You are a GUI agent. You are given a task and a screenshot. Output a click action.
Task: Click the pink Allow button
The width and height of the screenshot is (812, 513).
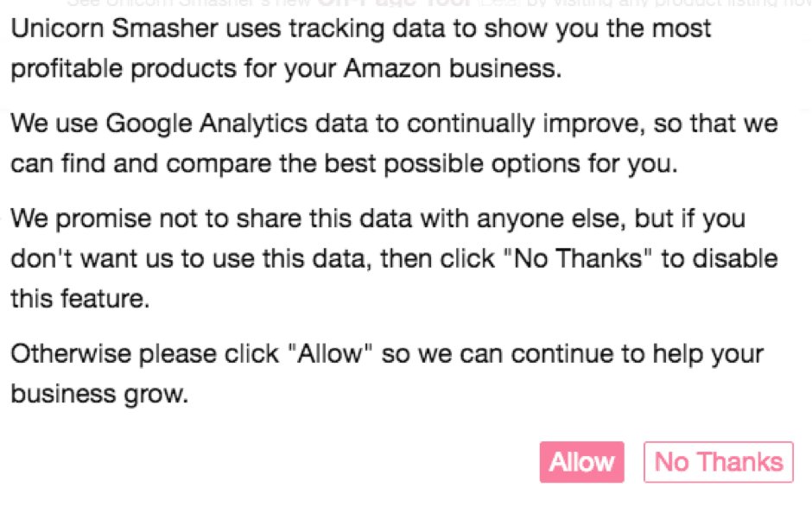point(581,463)
